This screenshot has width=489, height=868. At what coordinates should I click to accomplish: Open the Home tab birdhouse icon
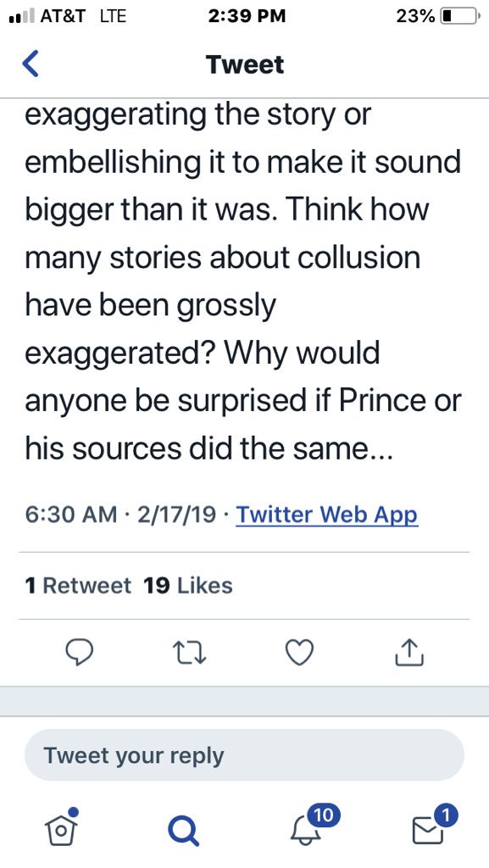point(61,827)
